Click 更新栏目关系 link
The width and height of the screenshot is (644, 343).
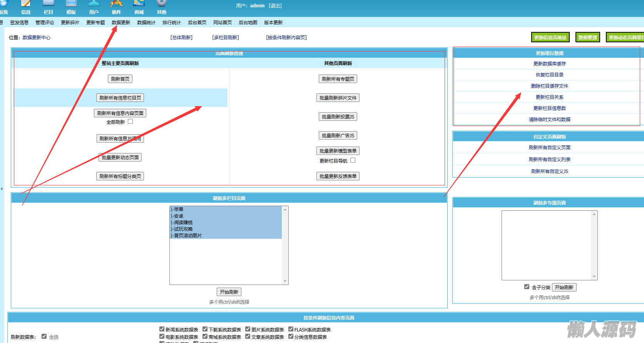pos(549,97)
